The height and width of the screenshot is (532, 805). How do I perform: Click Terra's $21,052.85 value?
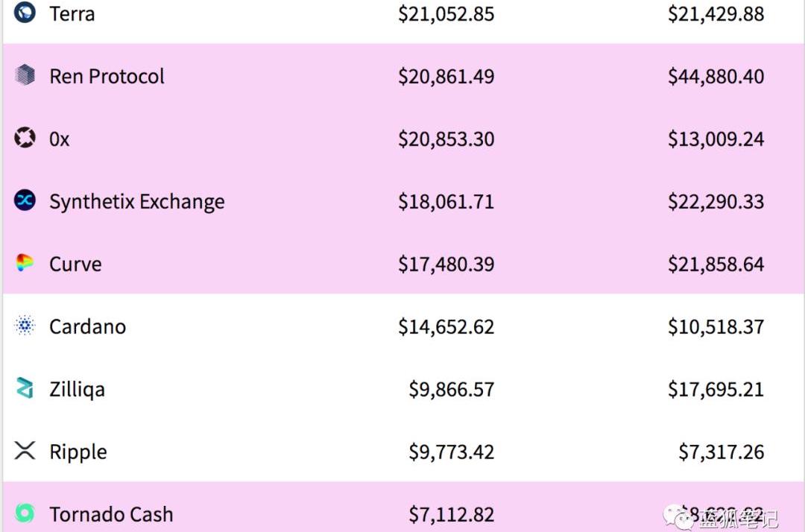click(x=446, y=13)
